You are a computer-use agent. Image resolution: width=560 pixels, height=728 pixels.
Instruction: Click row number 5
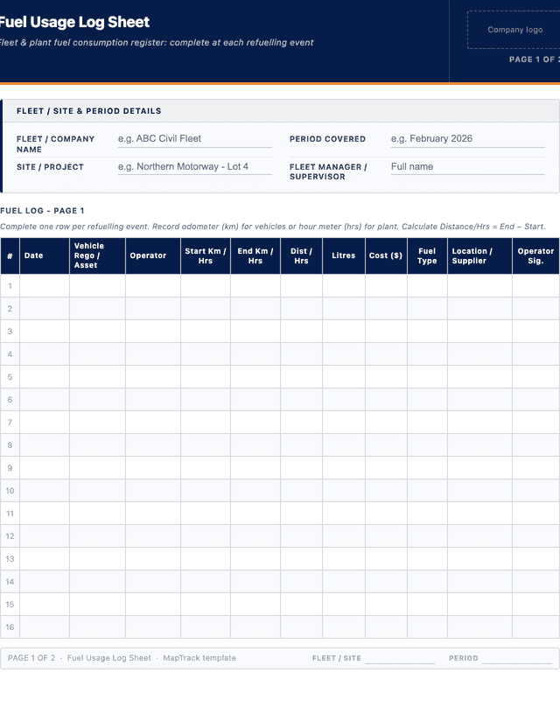pyautogui.click(x=10, y=377)
